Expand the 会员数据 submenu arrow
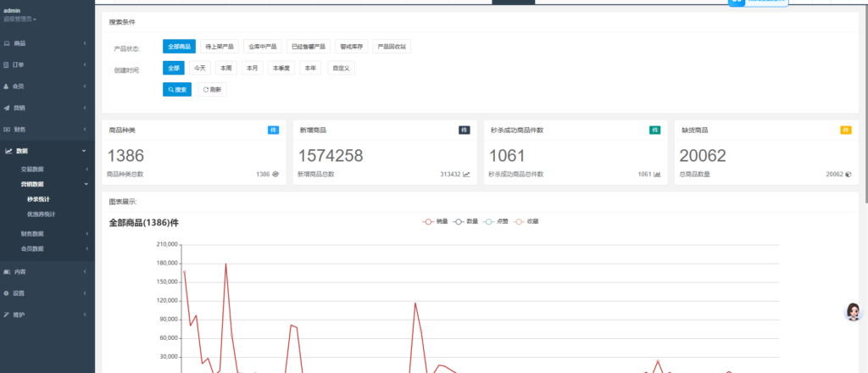The image size is (868, 373). (87, 248)
